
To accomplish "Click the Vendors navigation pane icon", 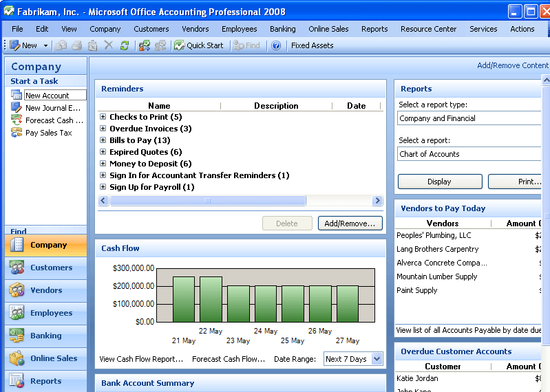I will coord(17,290).
